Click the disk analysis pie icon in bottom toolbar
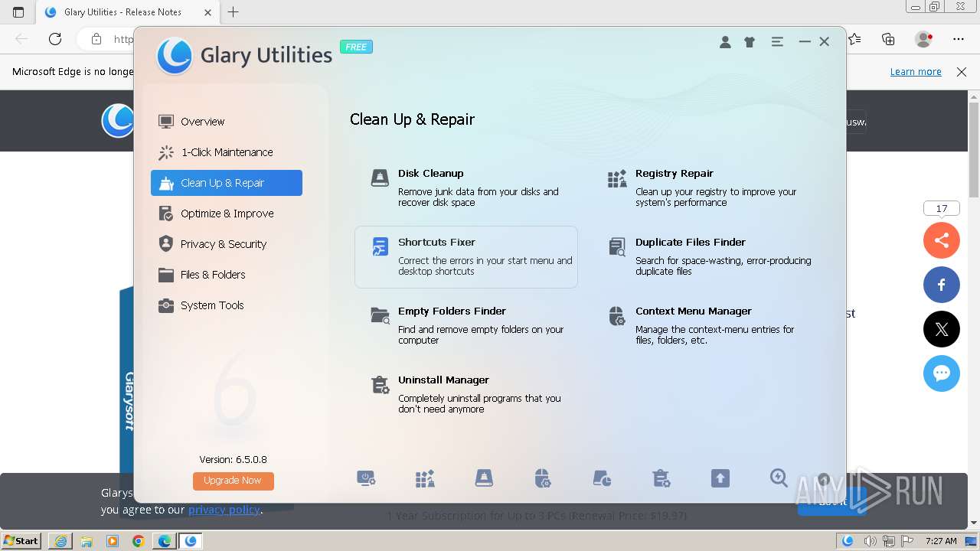 pyautogui.click(x=602, y=478)
